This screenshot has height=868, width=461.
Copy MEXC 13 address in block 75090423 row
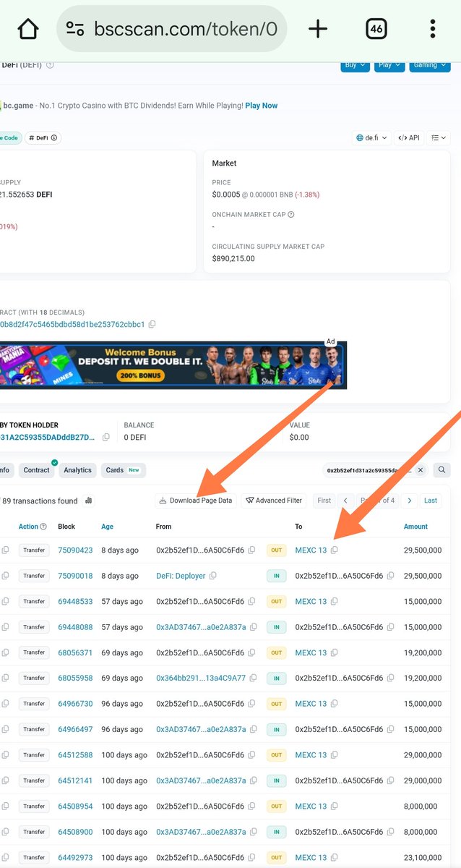pos(334,550)
